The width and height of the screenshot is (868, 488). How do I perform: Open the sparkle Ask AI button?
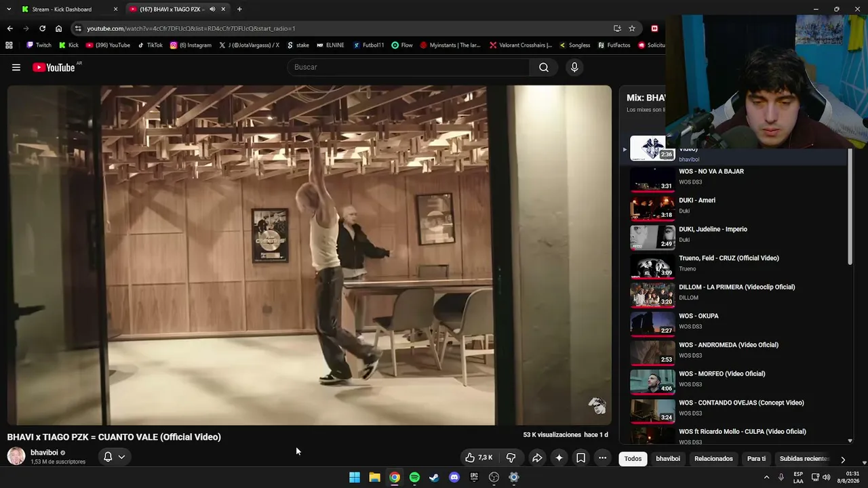[x=559, y=457]
